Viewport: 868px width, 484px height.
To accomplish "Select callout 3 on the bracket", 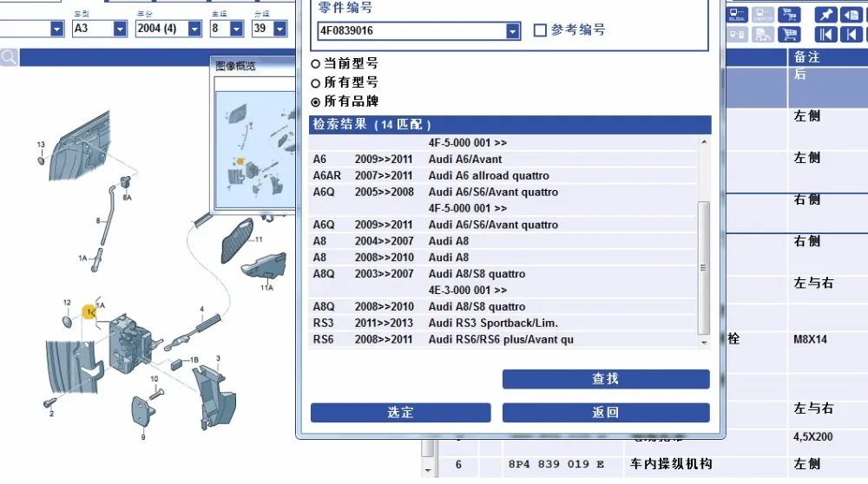I will (218, 358).
